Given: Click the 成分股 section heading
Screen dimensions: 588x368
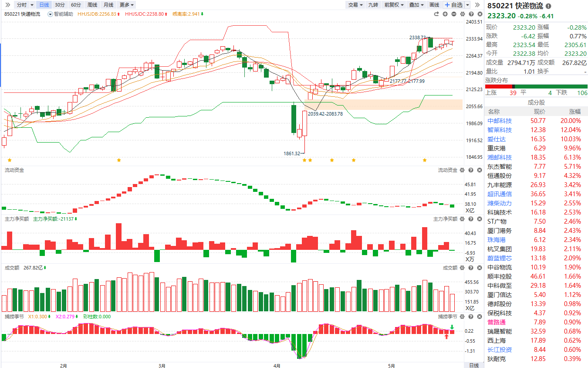Looking at the screenshot, I should tap(536, 102).
